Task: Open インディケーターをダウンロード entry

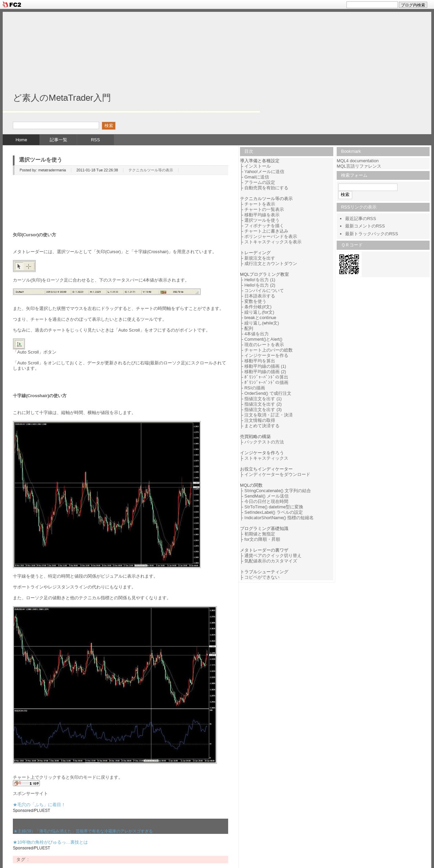Action: (x=277, y=475)
